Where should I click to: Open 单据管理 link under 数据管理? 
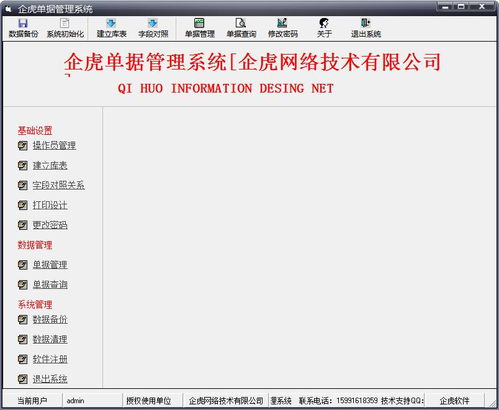tap(50, 265)
